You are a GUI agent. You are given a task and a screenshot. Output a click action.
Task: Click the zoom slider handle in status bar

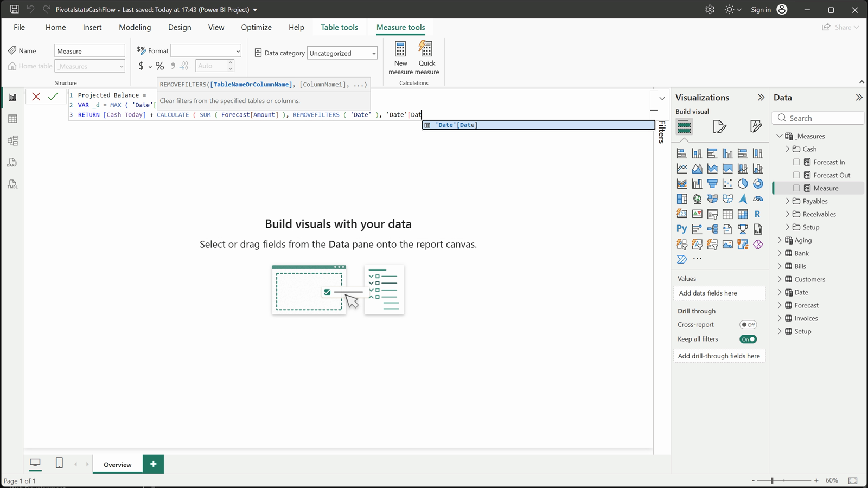(772, 480)
